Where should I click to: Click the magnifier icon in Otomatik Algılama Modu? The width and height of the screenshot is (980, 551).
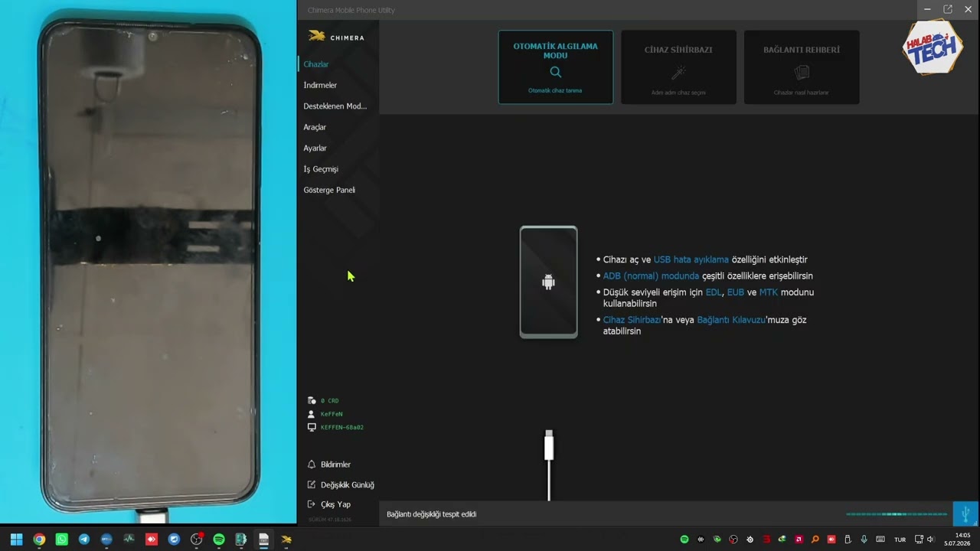coord(556,72)
